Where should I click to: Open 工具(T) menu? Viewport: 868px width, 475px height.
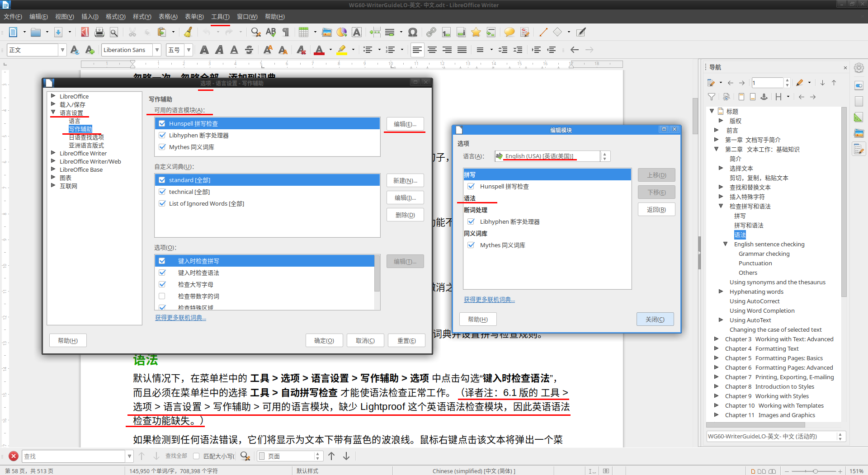pyautogui.click(x=220, y=17)
